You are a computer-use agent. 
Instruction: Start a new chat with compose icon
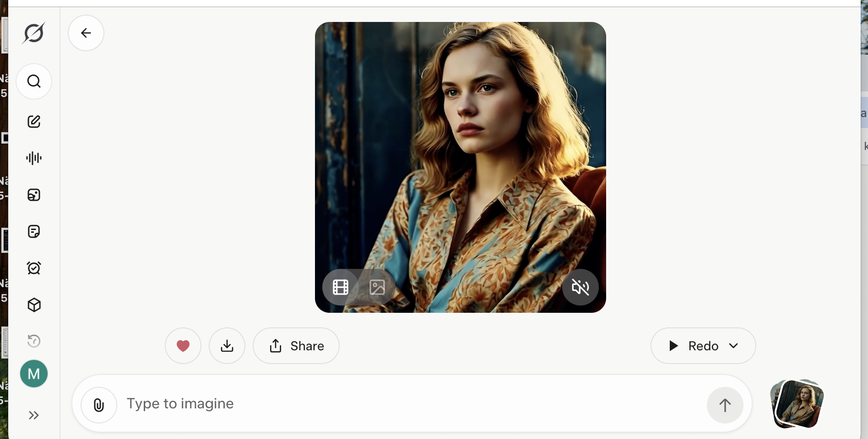[34, 121]
